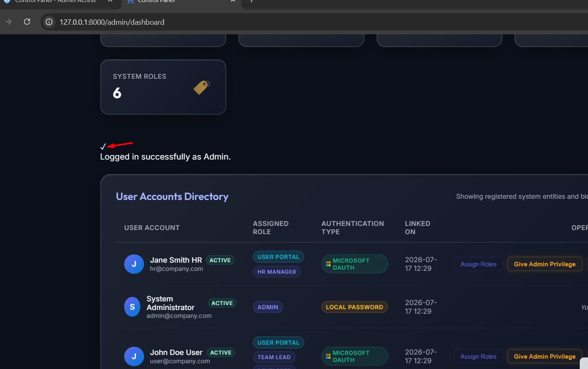Open Assign Roles for Jane Smith HR

click(478, 264)
